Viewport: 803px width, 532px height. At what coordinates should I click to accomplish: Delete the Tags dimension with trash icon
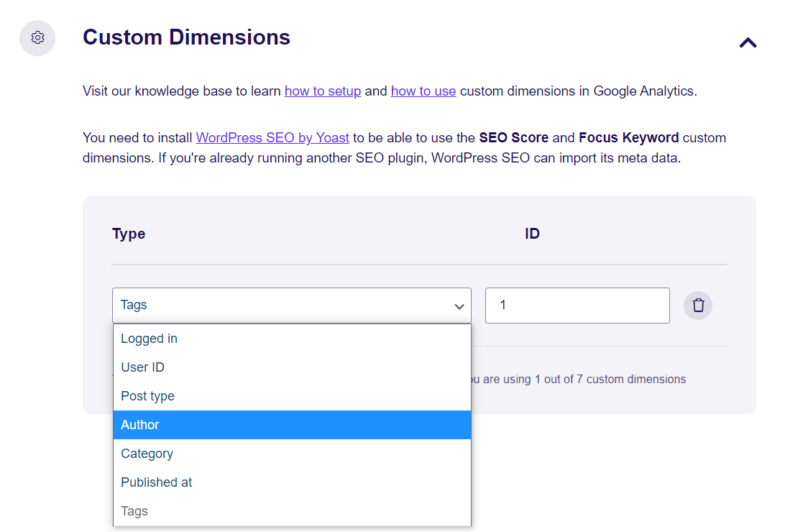click(x=698, y=305)
